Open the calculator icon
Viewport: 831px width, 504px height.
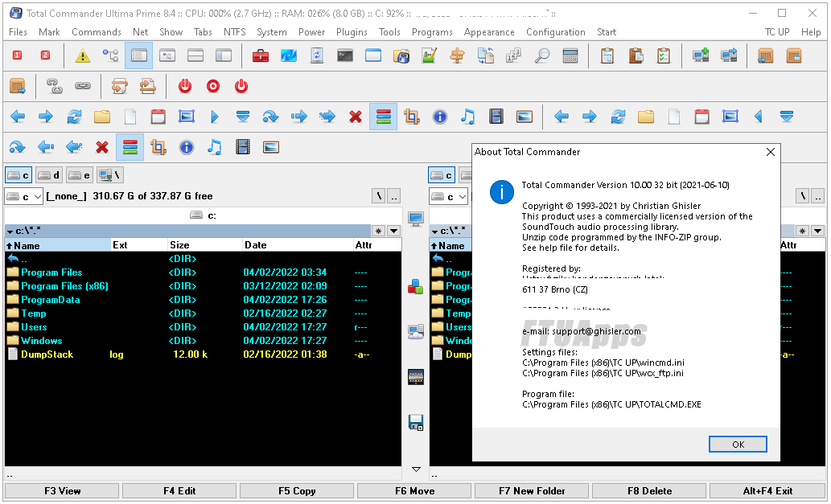[x=570, y=55]
